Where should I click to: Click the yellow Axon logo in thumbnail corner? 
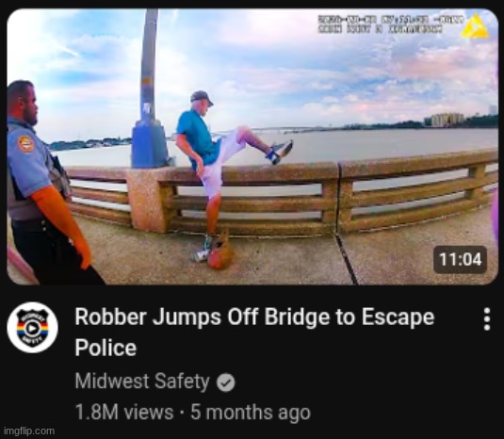[475, 26]
